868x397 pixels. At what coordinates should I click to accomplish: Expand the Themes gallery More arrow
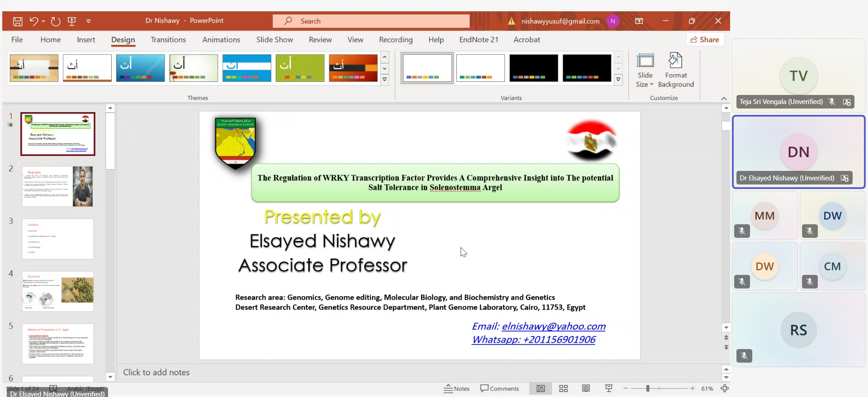[385, 80]
